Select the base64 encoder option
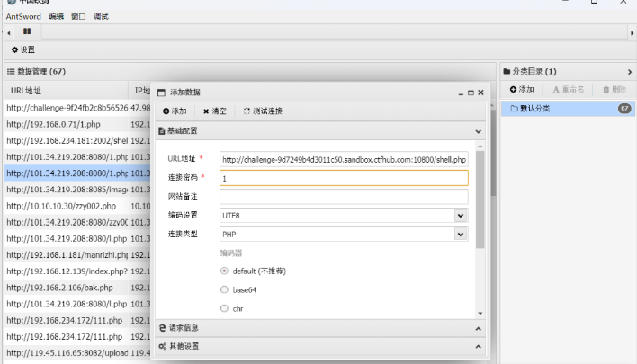Viewport: 637px width, 364px height. [x=224, y=289]
